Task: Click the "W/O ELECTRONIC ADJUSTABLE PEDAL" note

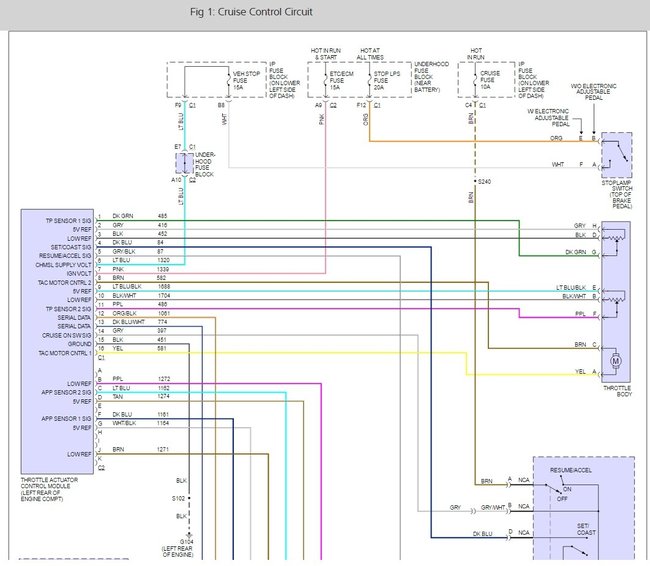Action: coord(593,92)
